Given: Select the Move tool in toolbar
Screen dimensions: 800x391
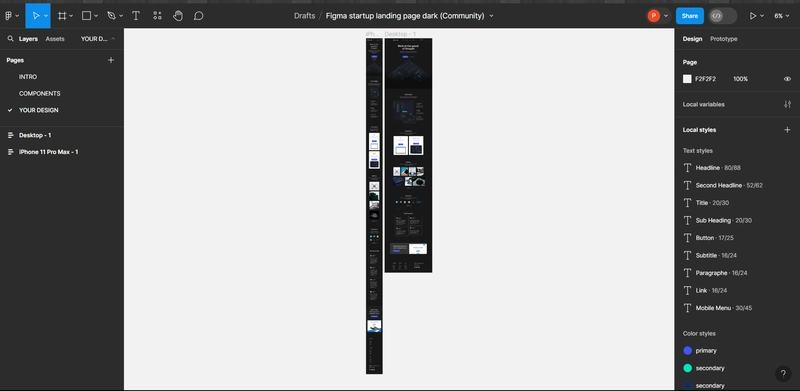Looking at the screenshot, I should click(x=36, y=16).
